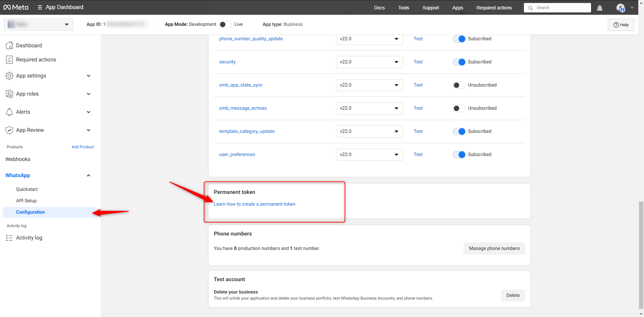Open Learn how to create a permanent token

pos(255,204)
